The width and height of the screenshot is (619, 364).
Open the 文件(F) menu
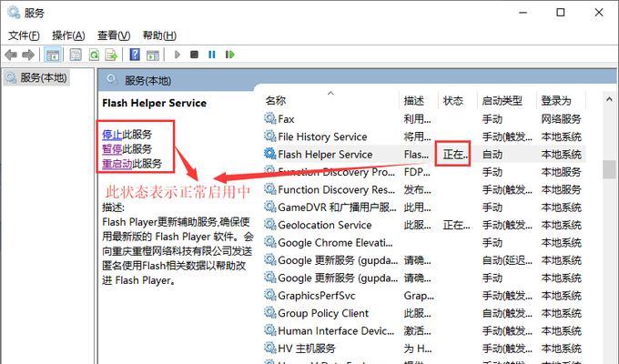[24, 35]
